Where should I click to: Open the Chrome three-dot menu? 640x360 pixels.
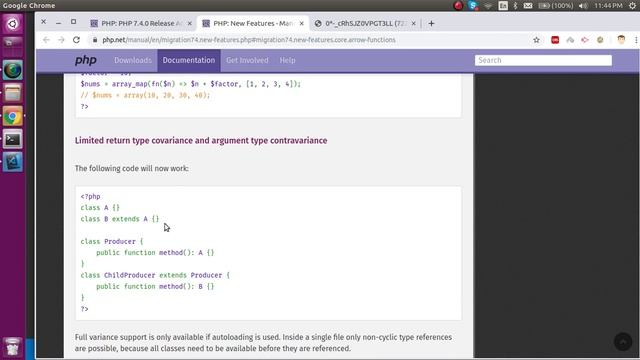click(x=636, y=40)
